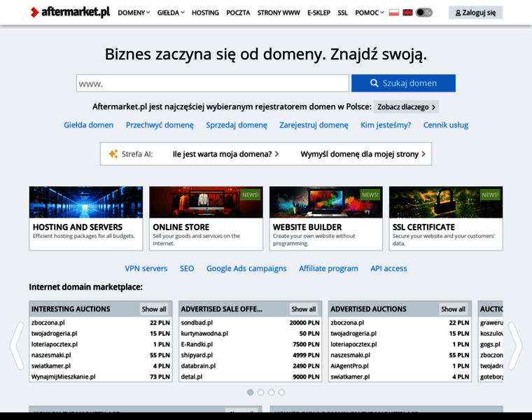Open shipyard.pl sale offer
The width and height of the screenshot is (532, 420).
tap(197, 355)
